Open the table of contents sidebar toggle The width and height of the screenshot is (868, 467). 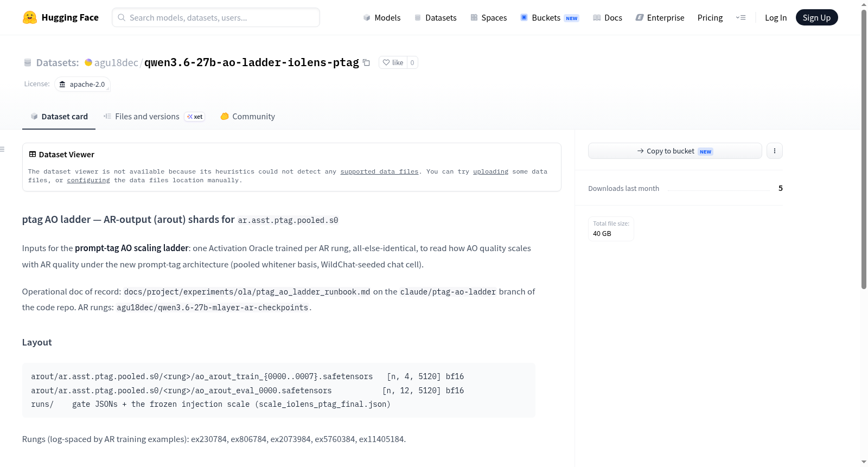click(x=2, y=149)
